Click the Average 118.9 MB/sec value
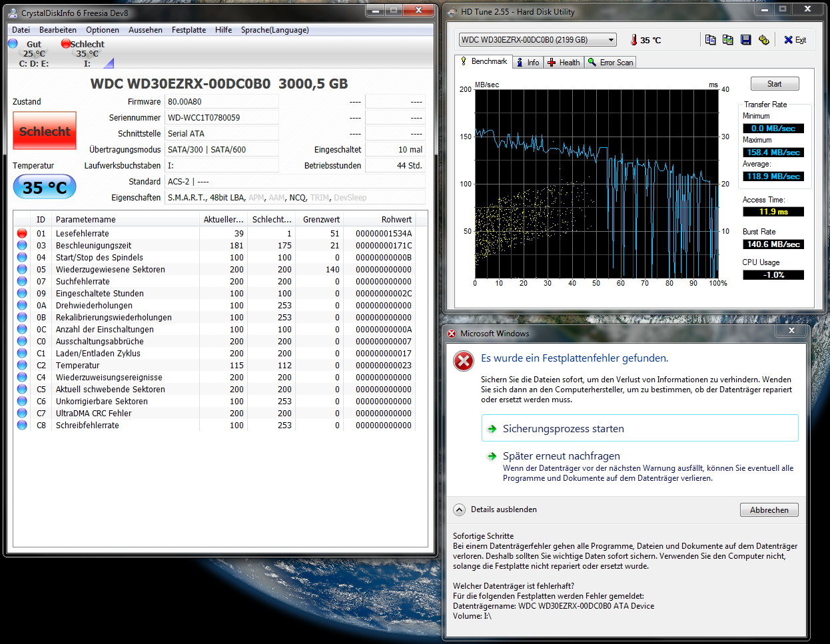 click(x=773, y=176)
